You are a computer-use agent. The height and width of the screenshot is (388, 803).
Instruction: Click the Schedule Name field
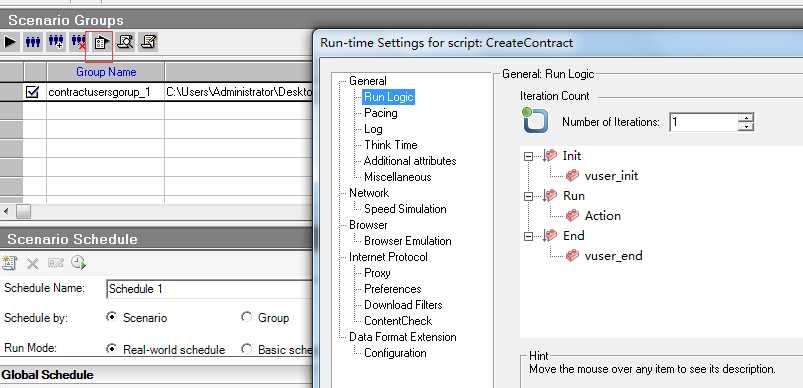pyautogui.click(x=209, y=289)
